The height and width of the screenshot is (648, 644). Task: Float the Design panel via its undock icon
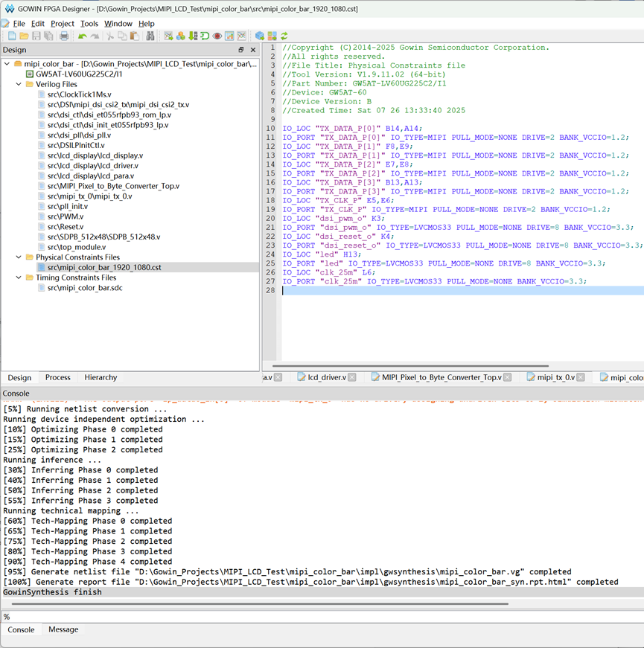click(241, 50)
